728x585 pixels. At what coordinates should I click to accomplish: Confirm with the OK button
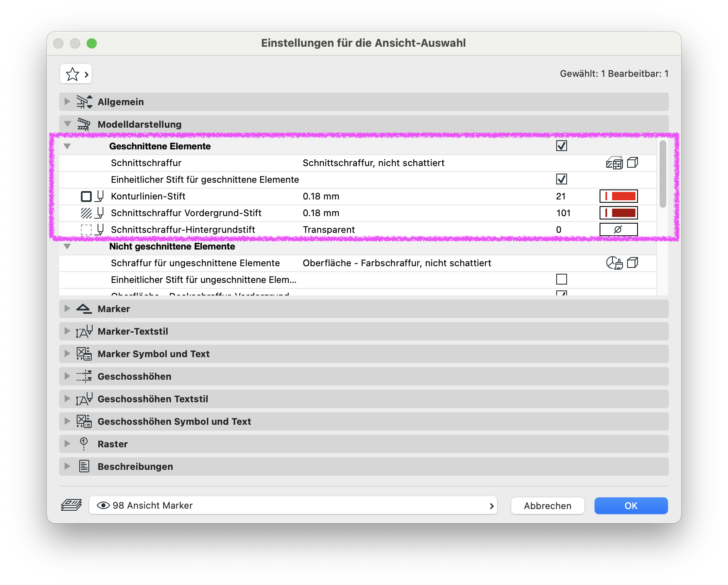click(x=631, y=506)
